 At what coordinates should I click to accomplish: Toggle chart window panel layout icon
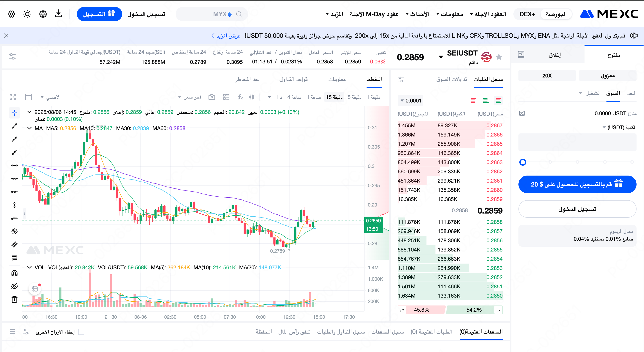tap(29, 97)
